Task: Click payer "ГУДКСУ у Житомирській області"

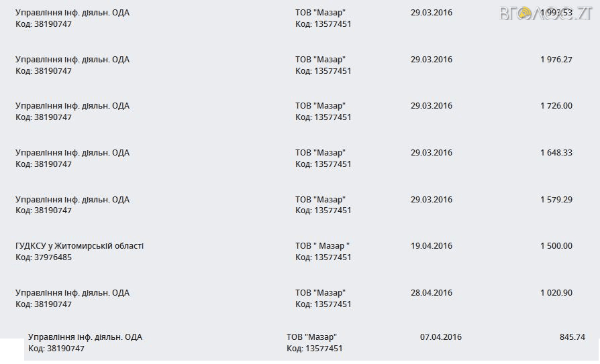Action: [79, 246]
